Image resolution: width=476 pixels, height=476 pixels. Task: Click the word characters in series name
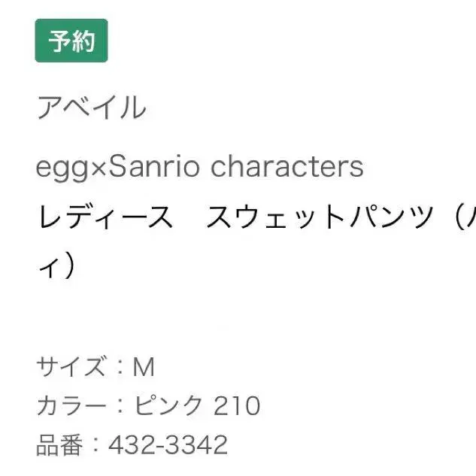tap(287, 166)
